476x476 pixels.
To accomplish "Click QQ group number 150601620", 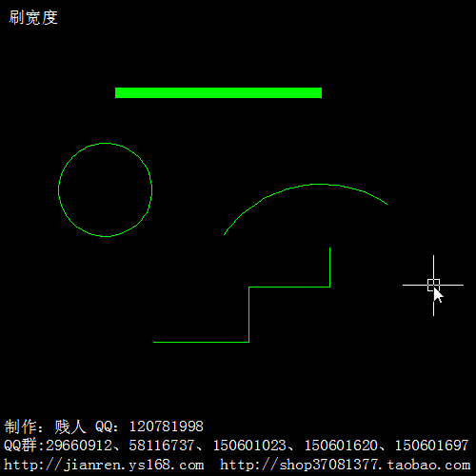I will pos(341,446).
